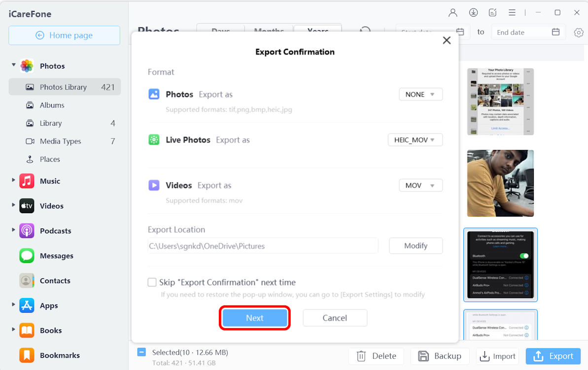This screenshot has height=370, width=588.
Task: Open Podcasts from the sidebar
Action: coord(26,230)
